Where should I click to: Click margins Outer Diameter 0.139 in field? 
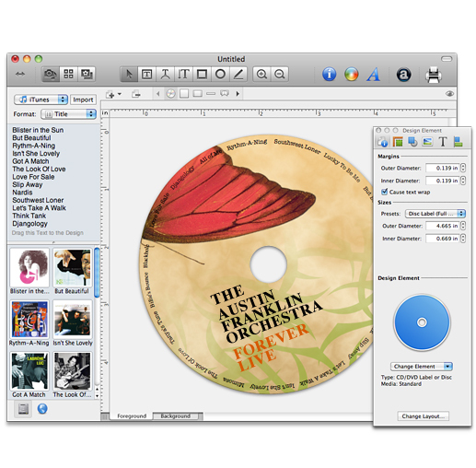[x=443, y=168]
